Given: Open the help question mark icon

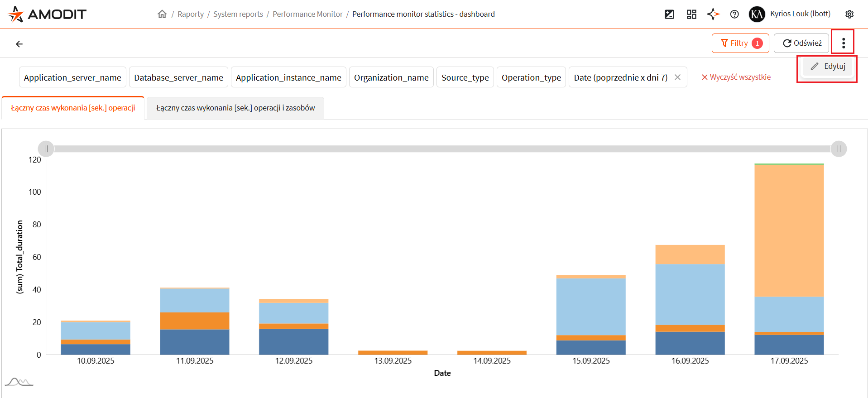Looking at the screenshot, I should pyautogui.click(x=734, y=14).
